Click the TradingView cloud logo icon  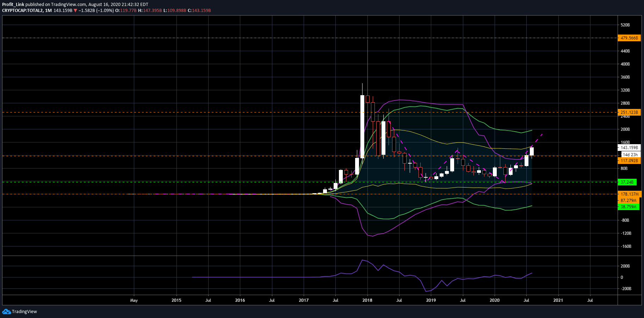point(6,311)
